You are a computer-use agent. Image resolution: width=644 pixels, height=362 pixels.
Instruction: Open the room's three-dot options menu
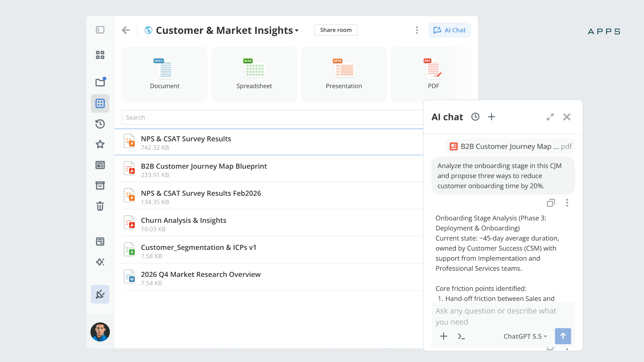(417, 30)
